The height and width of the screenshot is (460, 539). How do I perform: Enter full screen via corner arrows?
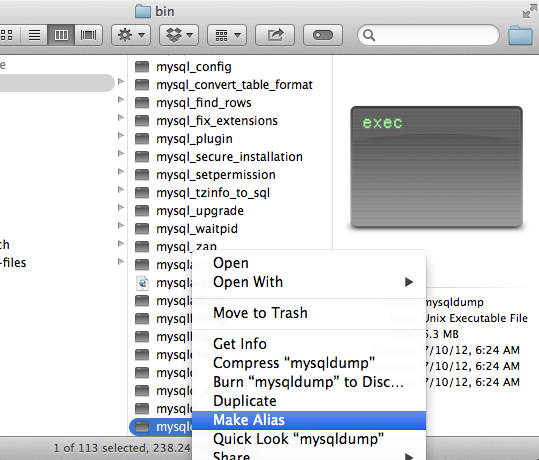529,11
